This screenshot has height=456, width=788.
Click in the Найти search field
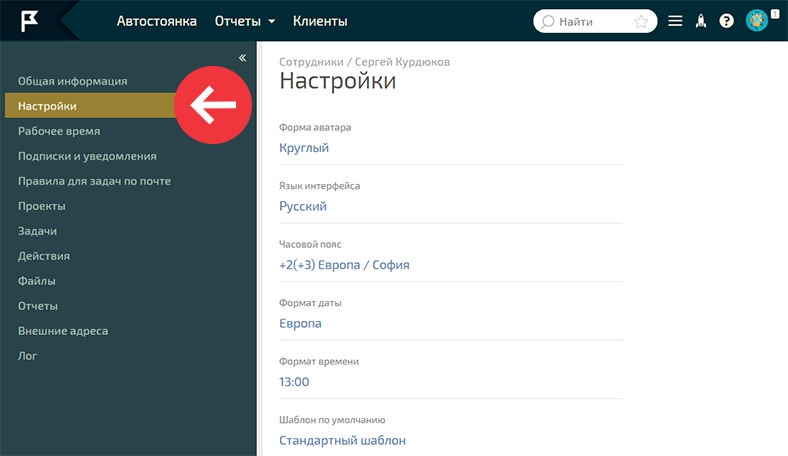pyautogui.click(x=590, y=21)
